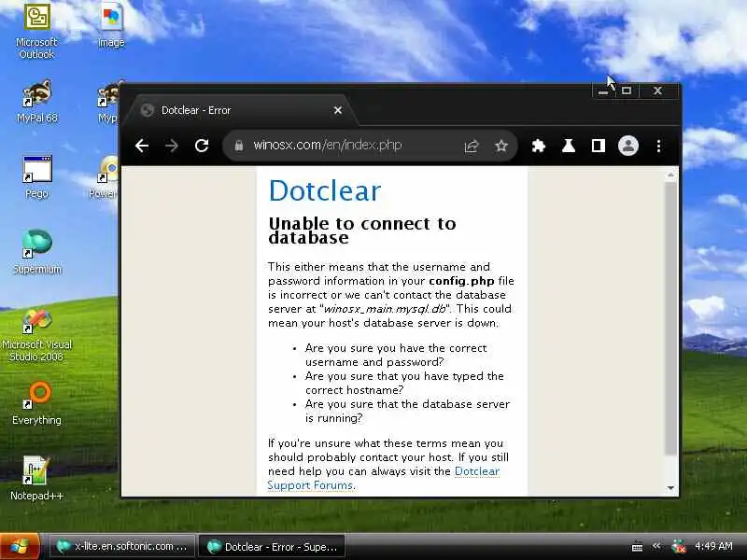Select the Everything desktop shortcut

point(36,404)
